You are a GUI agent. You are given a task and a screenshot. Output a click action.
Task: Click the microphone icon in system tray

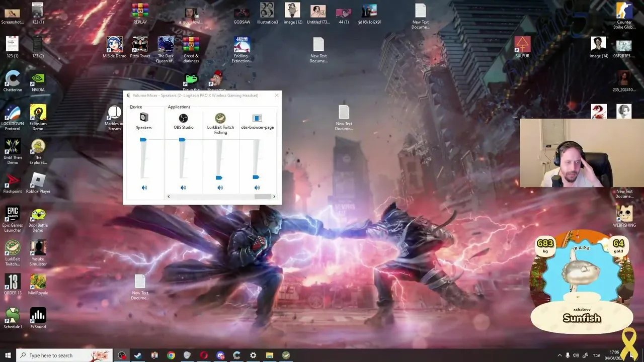coord(568,355)
